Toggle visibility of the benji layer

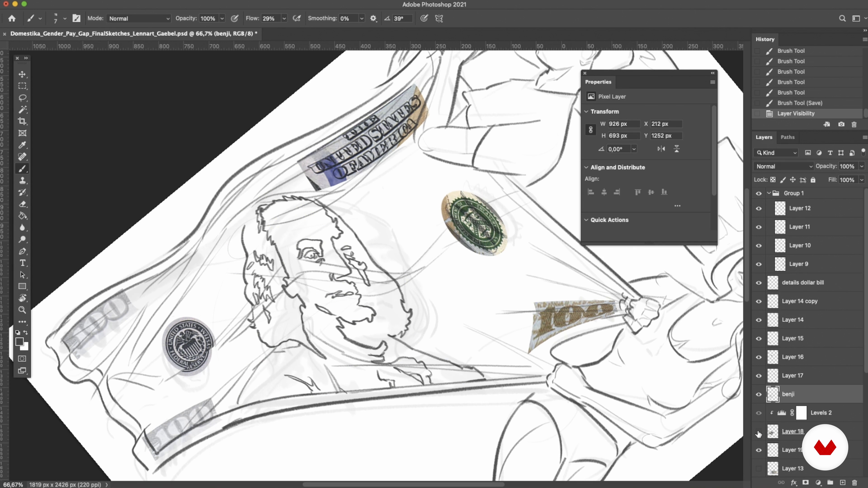coord(759,394)
